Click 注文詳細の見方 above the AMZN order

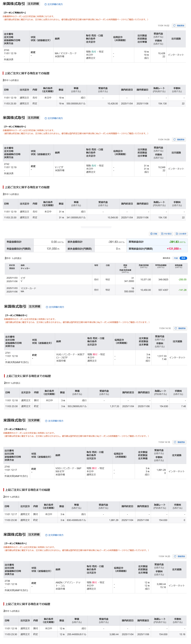pyautogui.click(x=54, y=535)
